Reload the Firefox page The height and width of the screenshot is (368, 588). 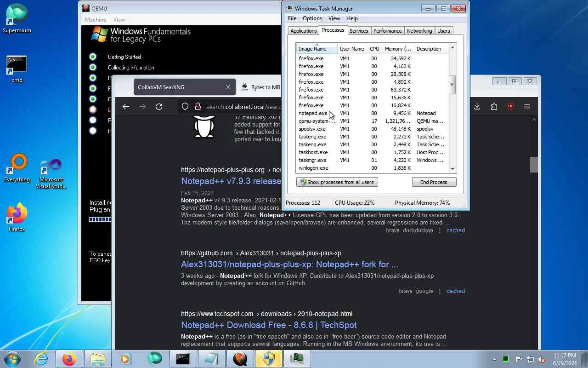pos(159,106)
